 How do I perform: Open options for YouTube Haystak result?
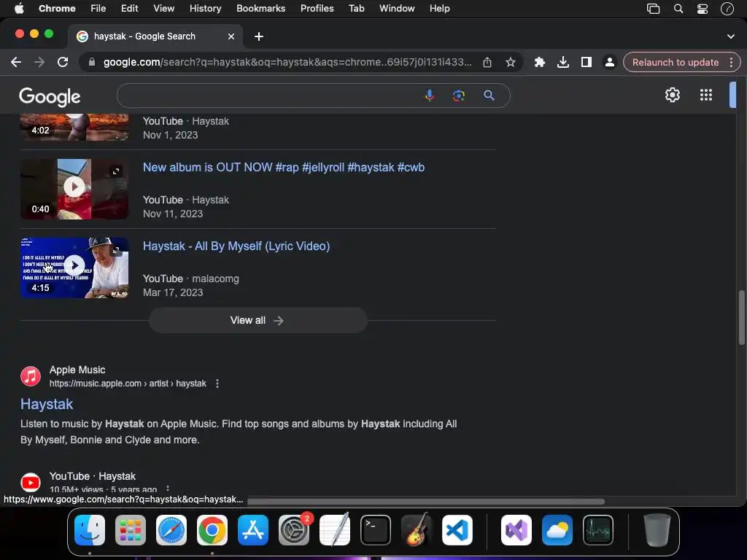168,489
